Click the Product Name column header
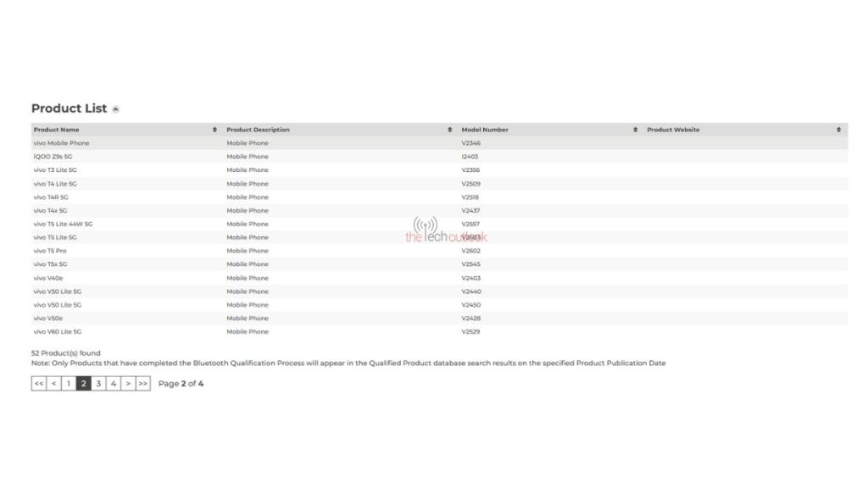 click(x=57, y=130)
